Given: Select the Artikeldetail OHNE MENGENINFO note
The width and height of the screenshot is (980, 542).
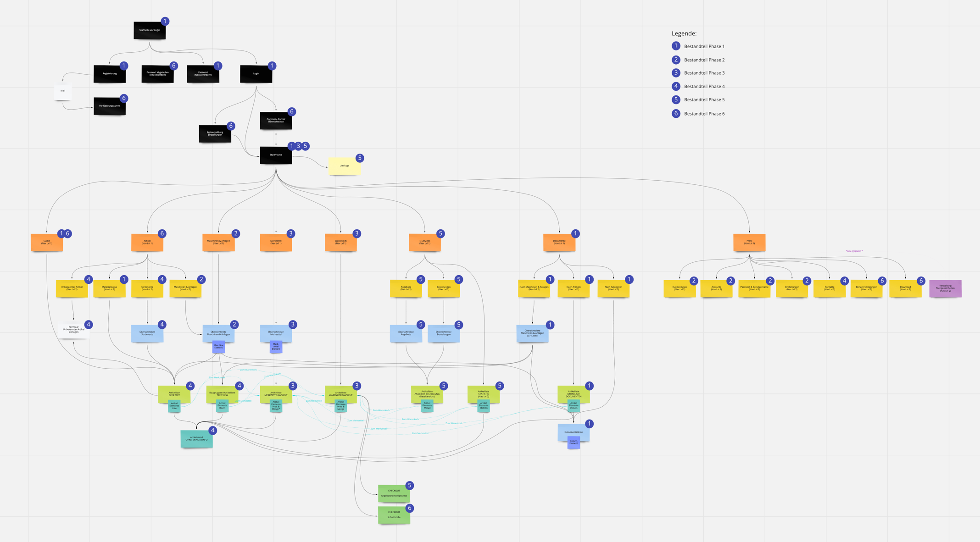Looking at the screenshot, I should (196, 438).
